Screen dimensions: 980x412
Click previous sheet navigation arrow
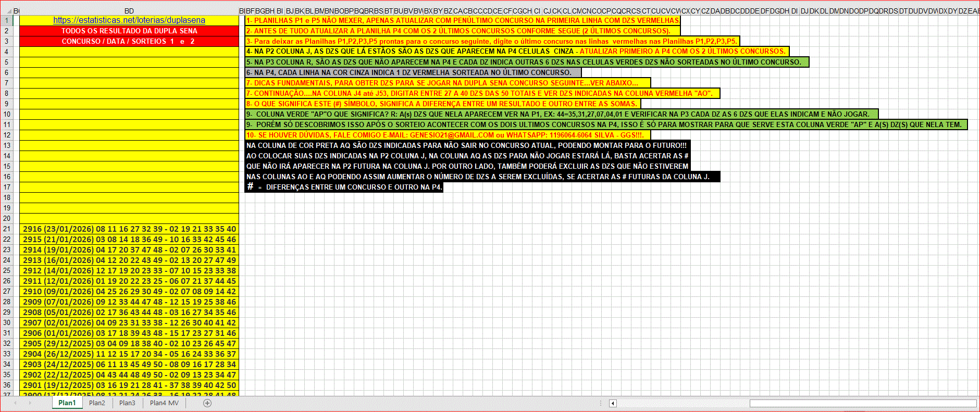pos(15,403)
